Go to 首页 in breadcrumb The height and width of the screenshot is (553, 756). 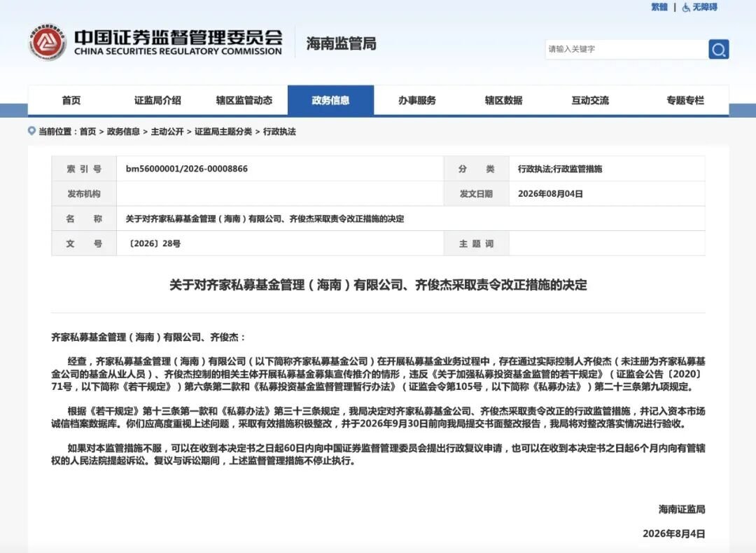coord(87,132)
